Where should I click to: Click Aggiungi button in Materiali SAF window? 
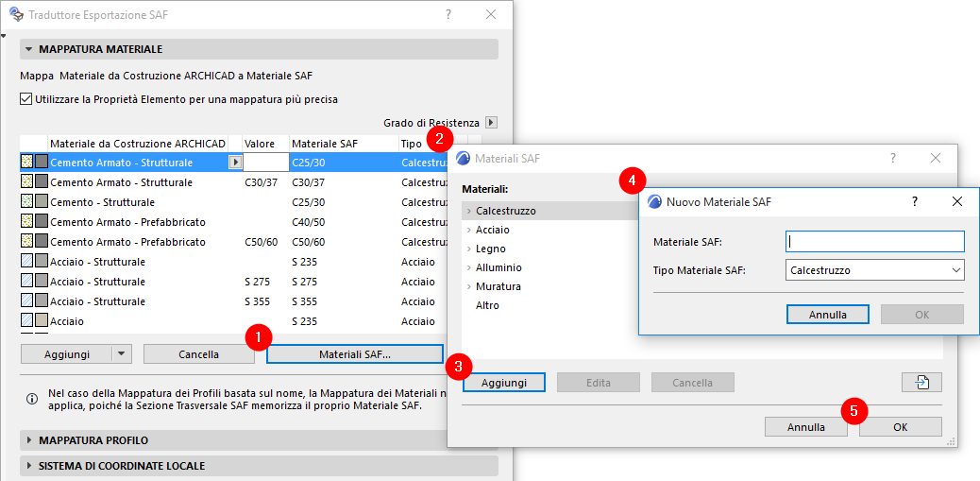(504, 382)
